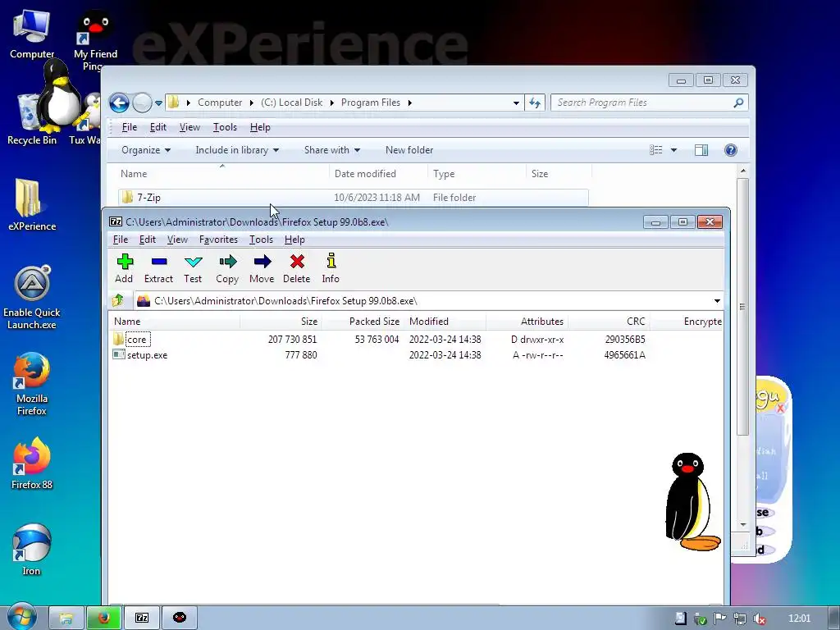This screenshot has width=840, height=630.
Task: Select the Copy tool in 7-Zip
Action: [x=227, y=268]
